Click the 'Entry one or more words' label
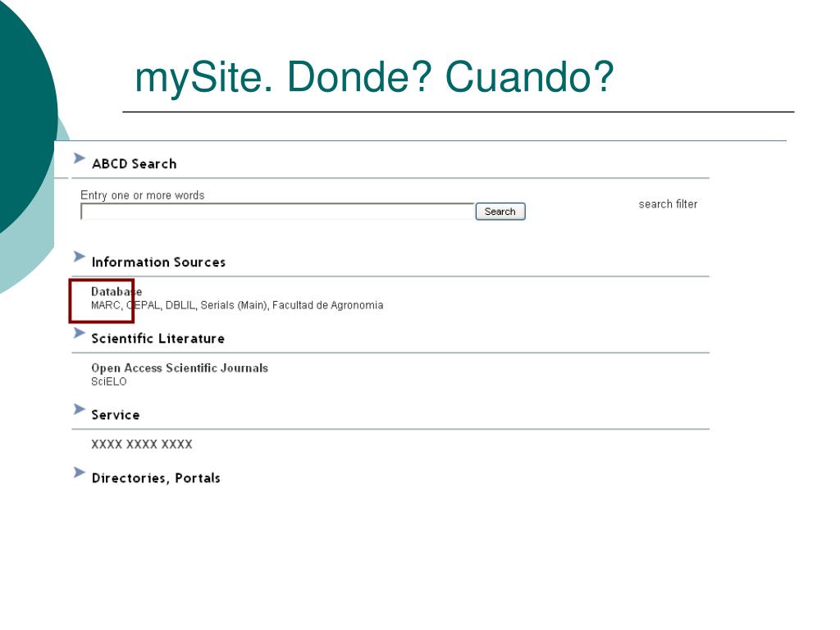This screenshot has width=840, height=630. [143, 195]
